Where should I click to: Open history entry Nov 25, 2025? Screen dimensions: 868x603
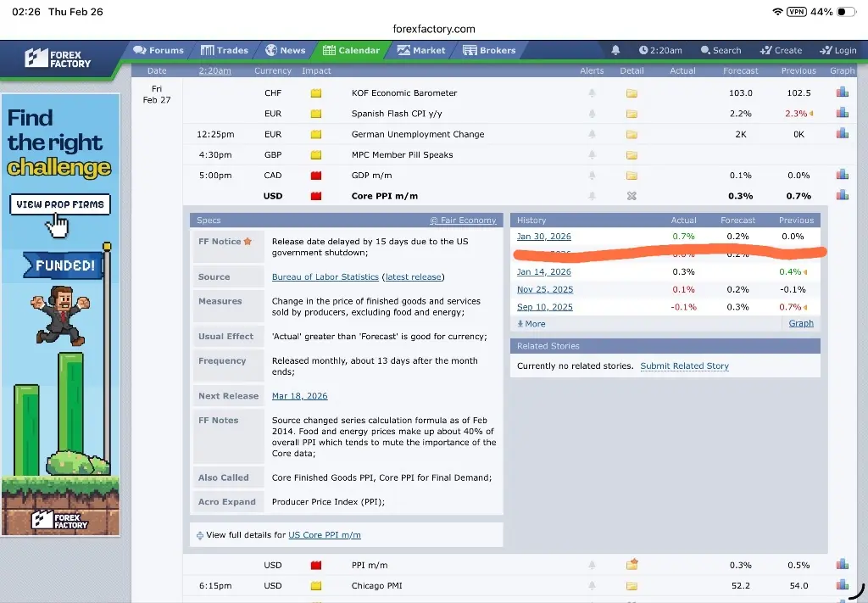tap(545, 289)
